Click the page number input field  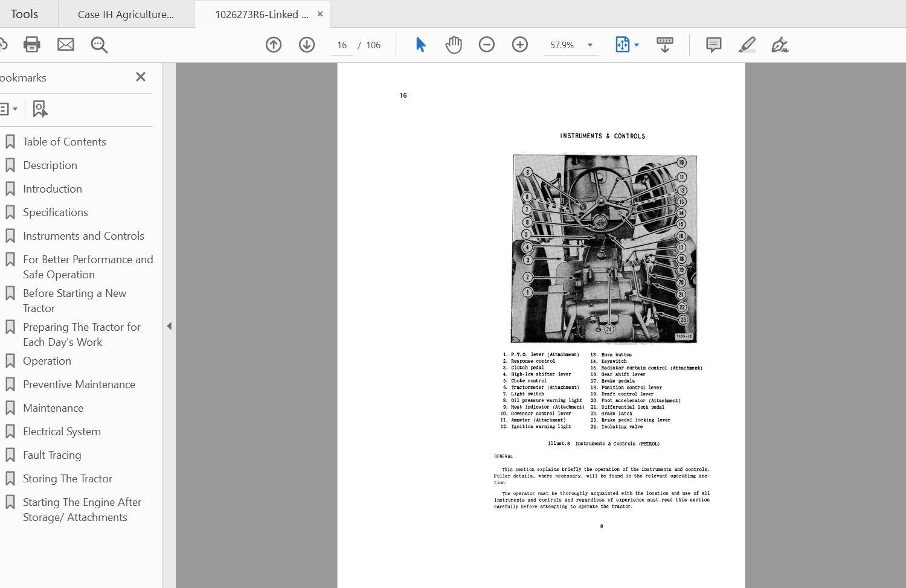tap(341, 45)
